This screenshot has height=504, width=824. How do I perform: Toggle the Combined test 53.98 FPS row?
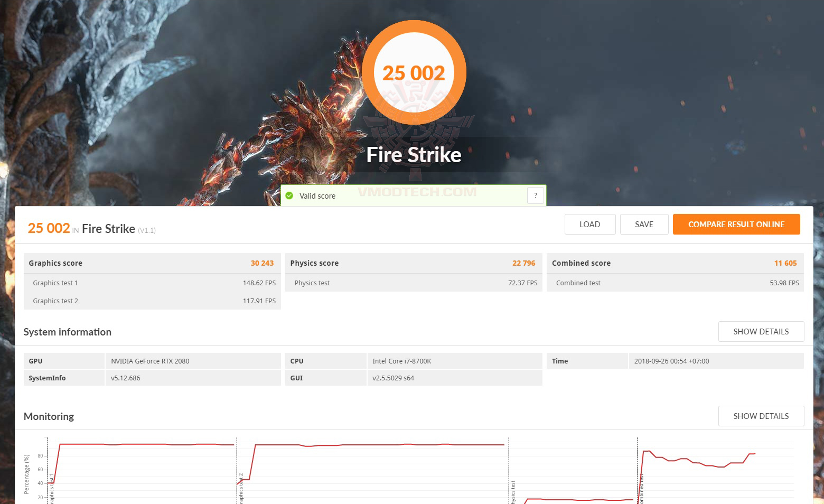pos(675,283)
